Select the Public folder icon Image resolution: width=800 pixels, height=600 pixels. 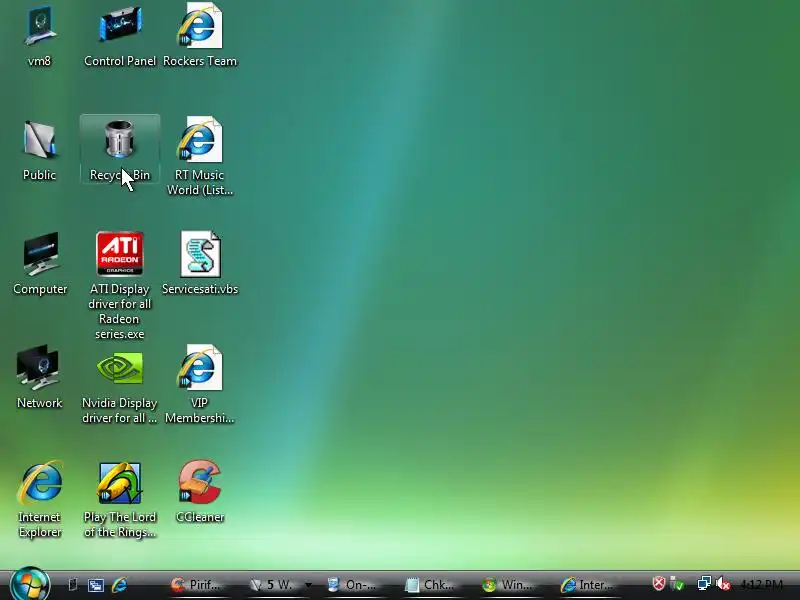tap(39, 150)
